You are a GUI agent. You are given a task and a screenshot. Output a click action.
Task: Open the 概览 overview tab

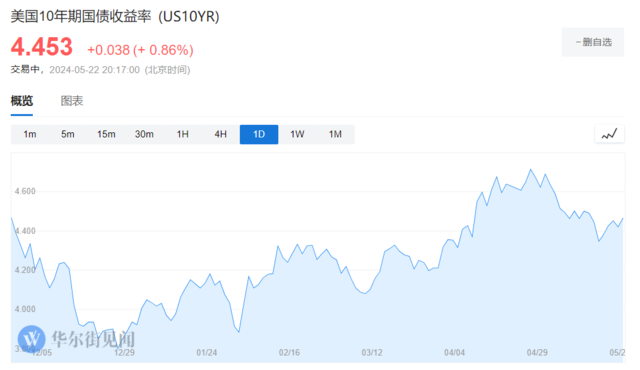[22, 101]
